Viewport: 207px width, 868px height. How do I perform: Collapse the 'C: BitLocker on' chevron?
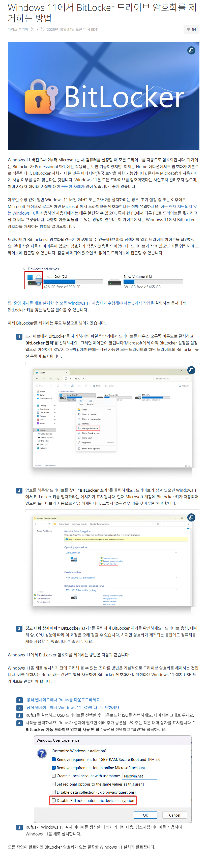click(176, 552)
